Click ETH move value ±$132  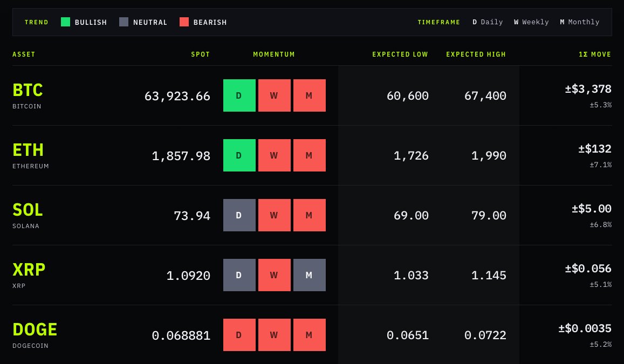[x=595, y=149]
